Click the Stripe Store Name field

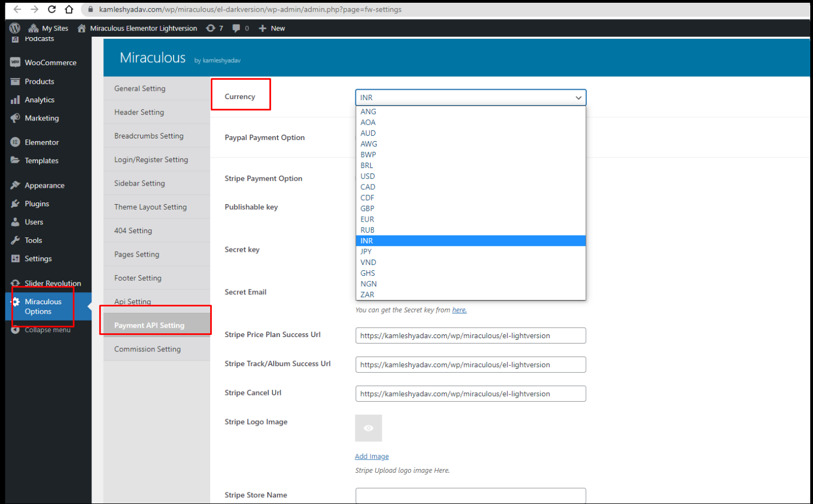(471, 495)
